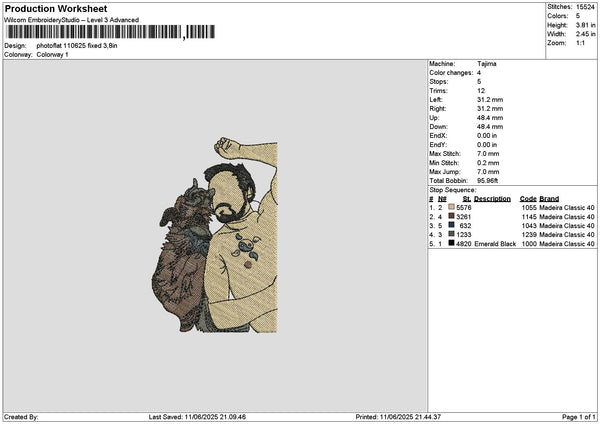The height and width of the screenshot is (424, 600).
Task: Click the Emerald Black description
Action: [495, 244]
